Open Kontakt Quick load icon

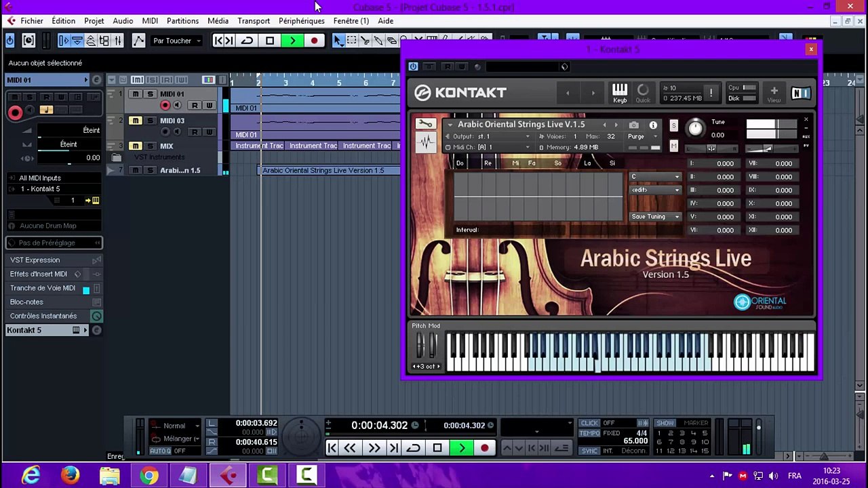pyautogui.click(x=643, y=94)
